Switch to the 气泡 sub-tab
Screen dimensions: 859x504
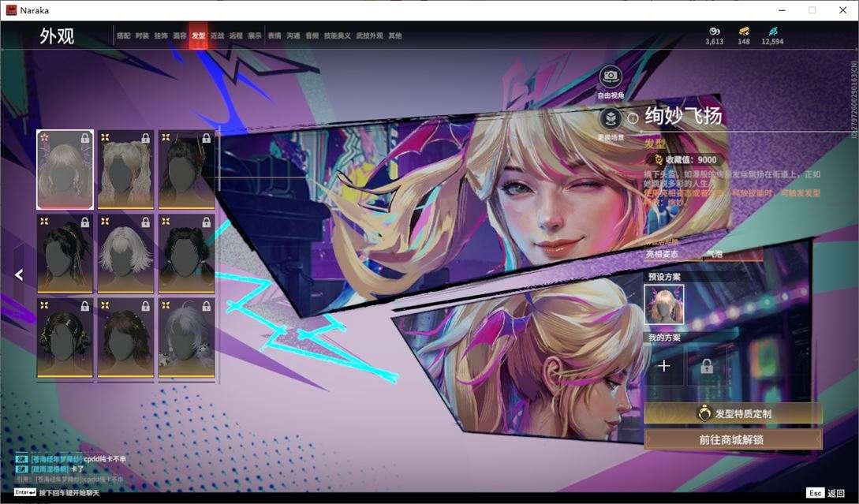pos(715,254)
